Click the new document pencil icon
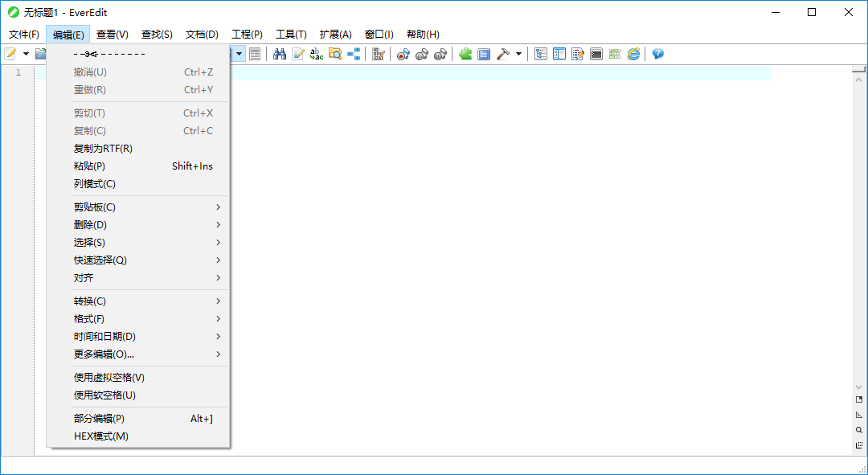The image size is (868, 475). [x=10, y=54]
